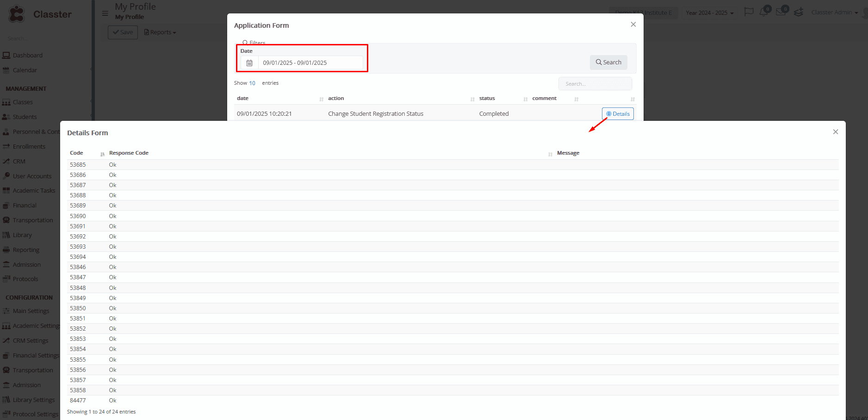Viewport: 868px width, 420px height.
Task: Click the Reporting sidebar icon
Action: point(6,250)
